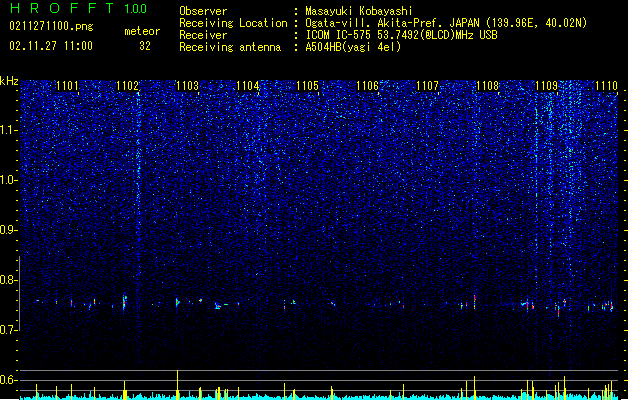Click the 1108 time marker

click(487, 86)
